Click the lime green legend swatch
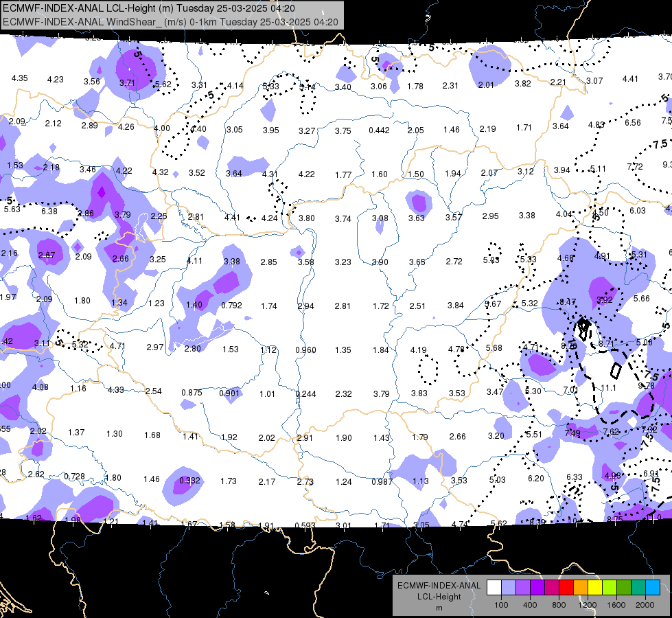Viewport: 672px width, 618px height. pyautogui.click(x=610, y=587)
